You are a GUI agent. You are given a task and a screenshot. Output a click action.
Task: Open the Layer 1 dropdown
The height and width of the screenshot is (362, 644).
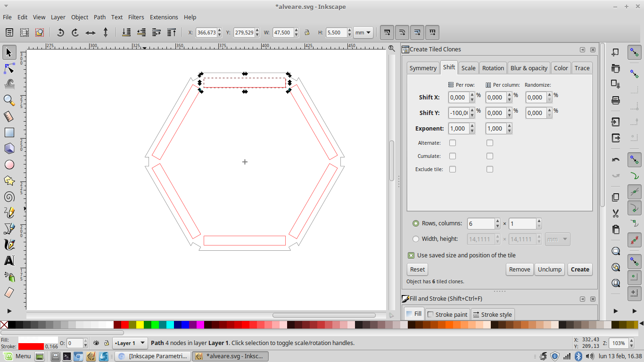click(x=130, y=343)
